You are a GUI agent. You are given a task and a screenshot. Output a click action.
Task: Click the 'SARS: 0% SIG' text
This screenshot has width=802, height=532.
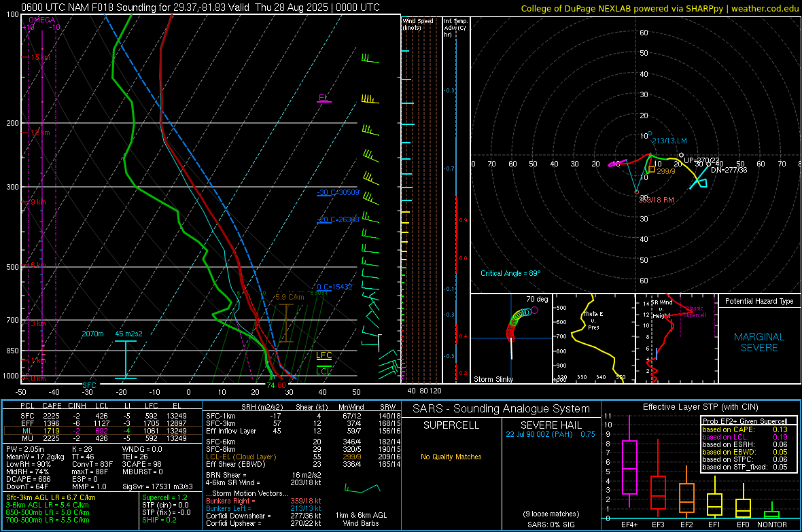point(551,525)
